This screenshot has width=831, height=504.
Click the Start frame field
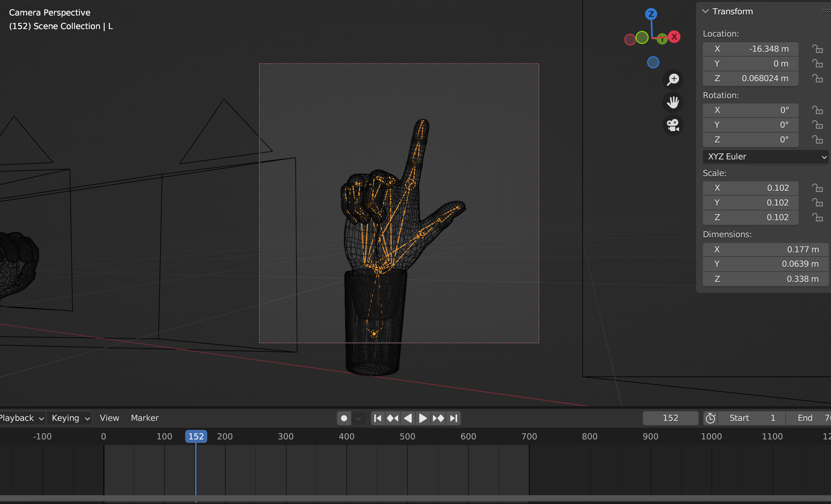[x=752, y=418]
